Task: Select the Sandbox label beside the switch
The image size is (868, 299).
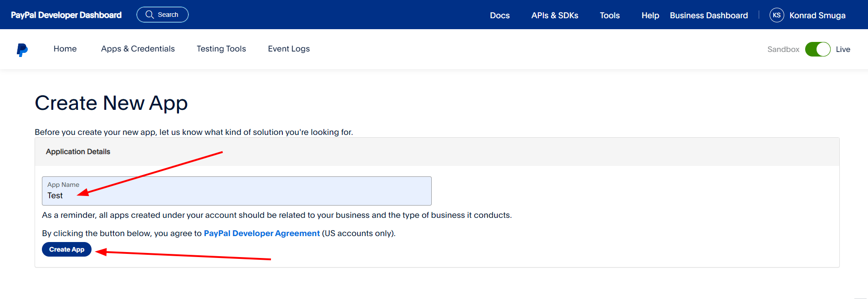Action: coord(783,49)
